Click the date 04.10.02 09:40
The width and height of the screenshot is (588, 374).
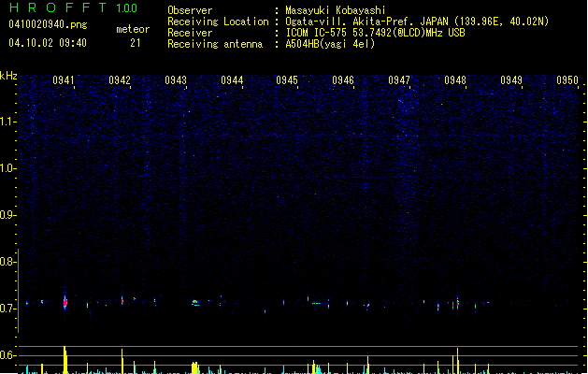48,43
